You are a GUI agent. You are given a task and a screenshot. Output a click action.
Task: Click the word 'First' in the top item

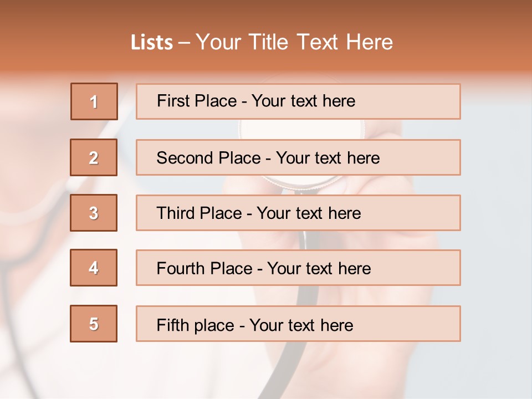[x=172, y=101]
